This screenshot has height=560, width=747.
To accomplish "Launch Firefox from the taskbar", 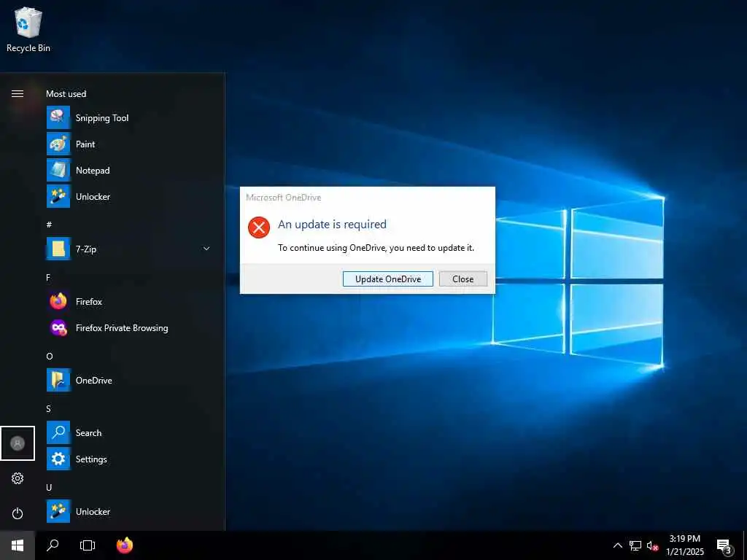I will (124, 545).
